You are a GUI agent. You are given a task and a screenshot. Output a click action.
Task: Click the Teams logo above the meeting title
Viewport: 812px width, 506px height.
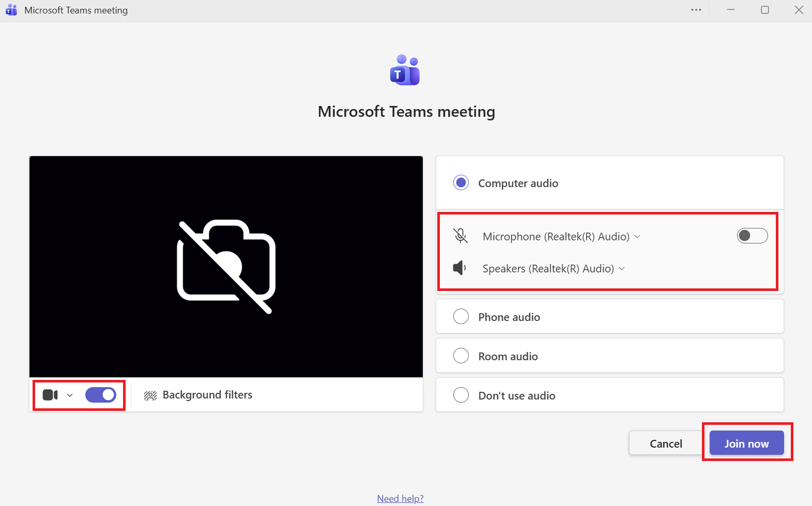[405, 70]
